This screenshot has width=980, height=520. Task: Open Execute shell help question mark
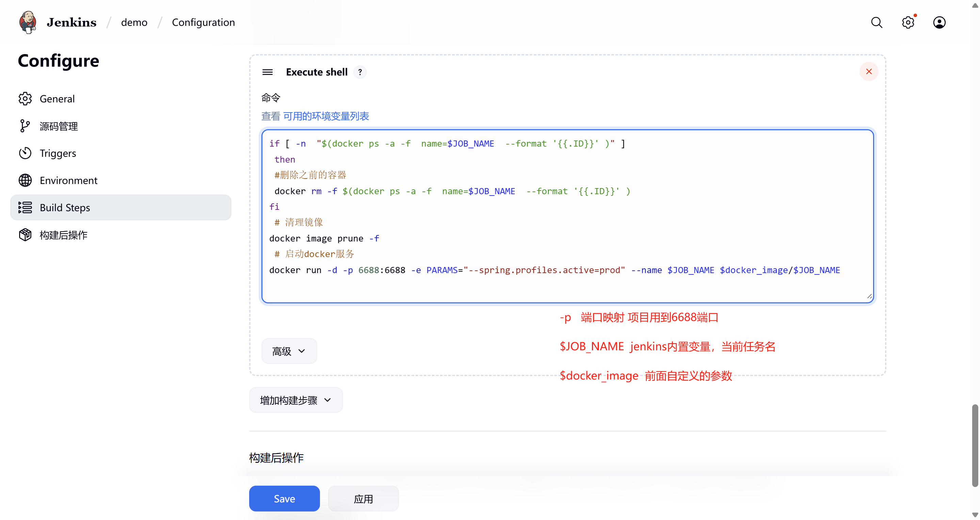point(360,72)
